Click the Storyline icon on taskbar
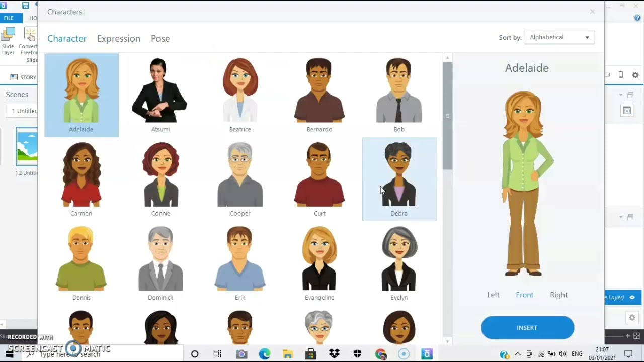 (427, 354)
